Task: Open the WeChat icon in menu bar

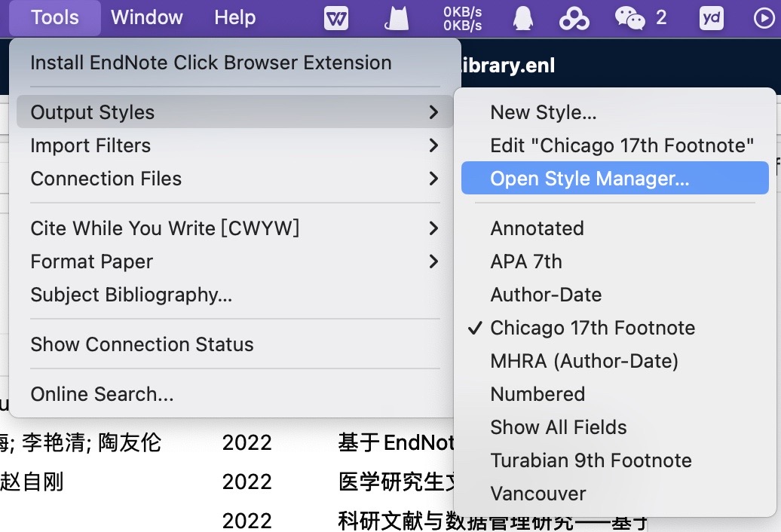Action: [x=630, y=18]
